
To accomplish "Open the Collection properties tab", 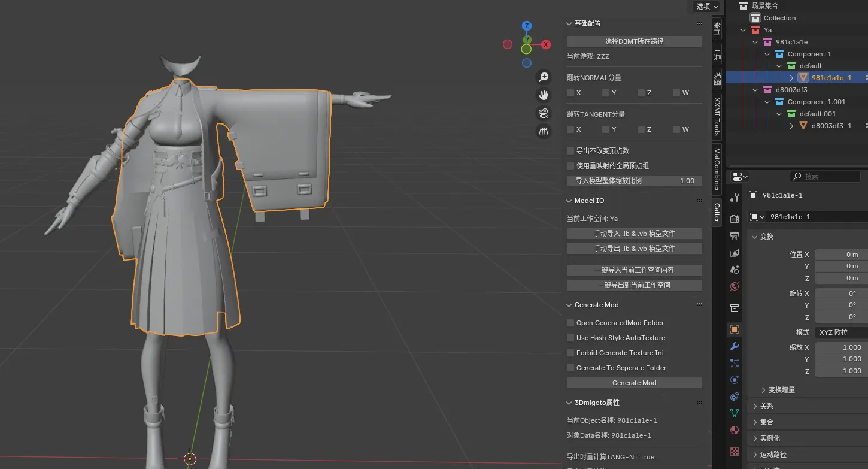I will pos(735,308).
